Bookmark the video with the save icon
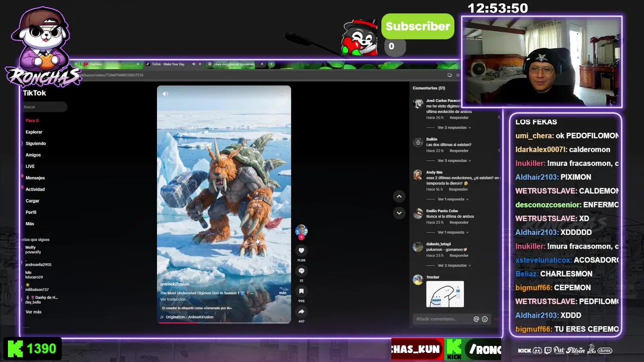Image resolution: width=644 pixels, height=362 pixels. click(301, 291)
